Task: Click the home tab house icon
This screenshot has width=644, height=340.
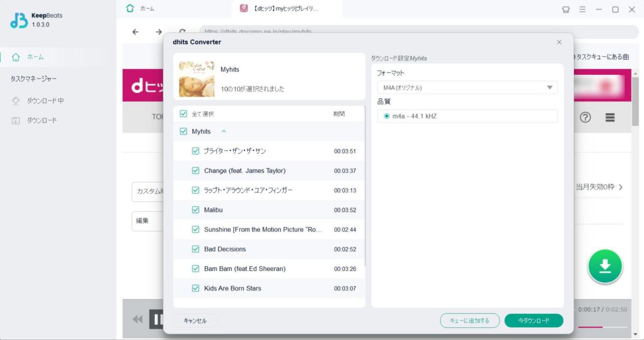Action: (x=130, y=8)
